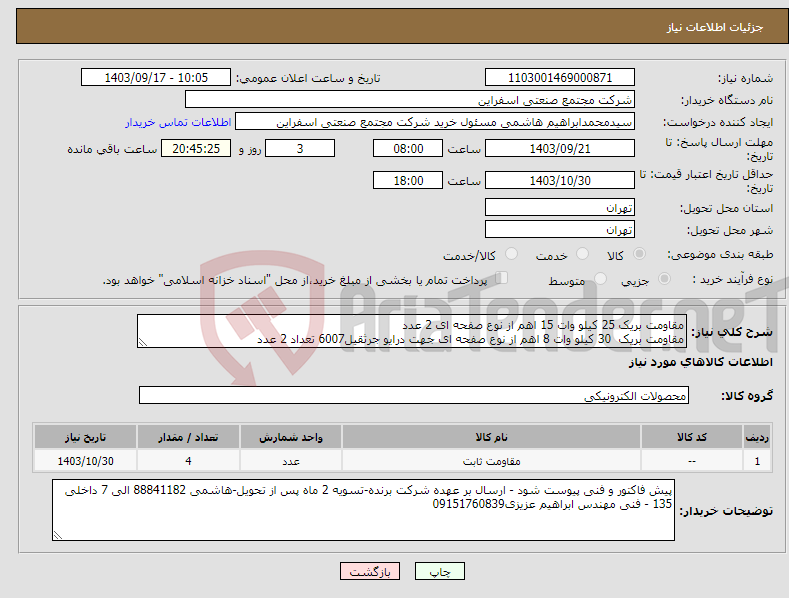Click the quantity cell showing 4

tap(188, 461)
